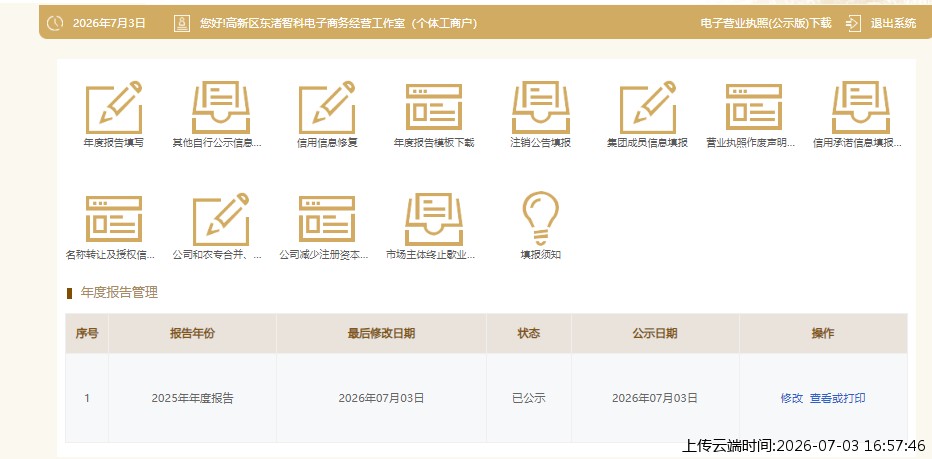Open the 集团成员信息填报 icon
Screen dimensions: 932x459
[x=647, y=107]
